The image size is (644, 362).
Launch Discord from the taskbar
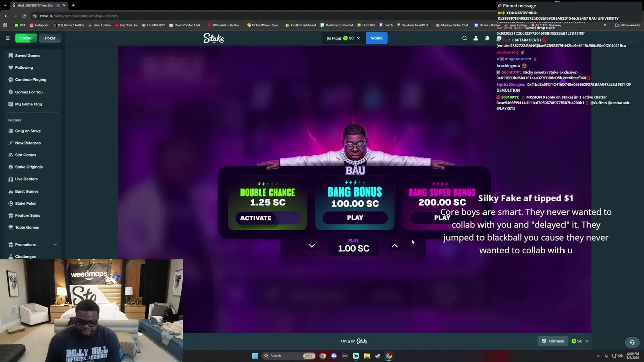(334, 356)
